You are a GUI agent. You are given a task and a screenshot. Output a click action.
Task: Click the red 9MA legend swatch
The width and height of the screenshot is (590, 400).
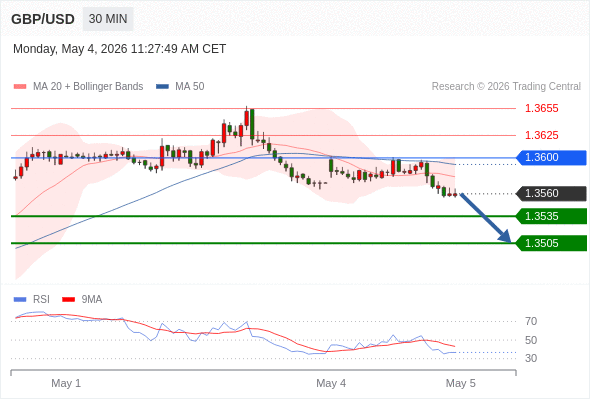[x=68, y=300]
